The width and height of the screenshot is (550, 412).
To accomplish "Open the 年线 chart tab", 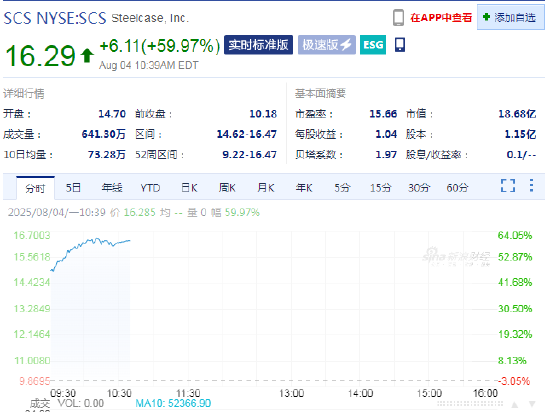I will point(112,188).
